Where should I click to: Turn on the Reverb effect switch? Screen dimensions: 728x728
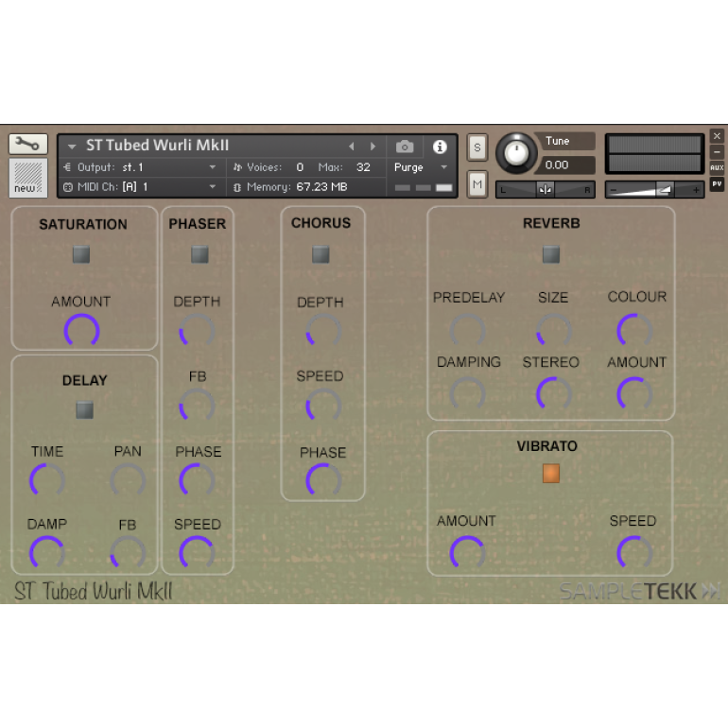[550, 254]
